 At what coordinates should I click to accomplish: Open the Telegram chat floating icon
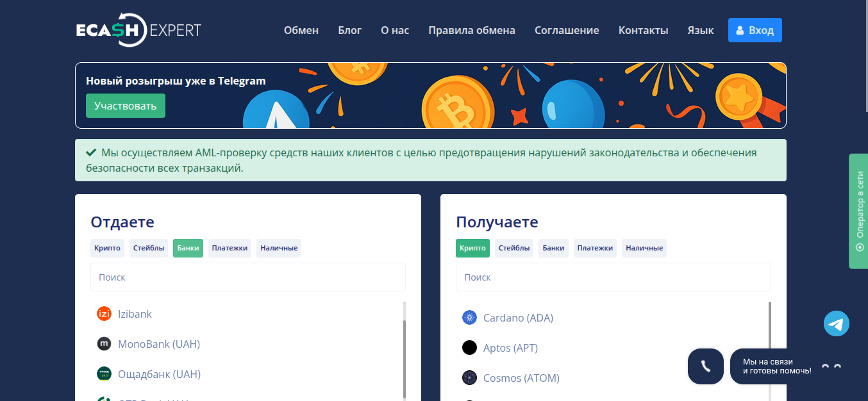[836, 323]
